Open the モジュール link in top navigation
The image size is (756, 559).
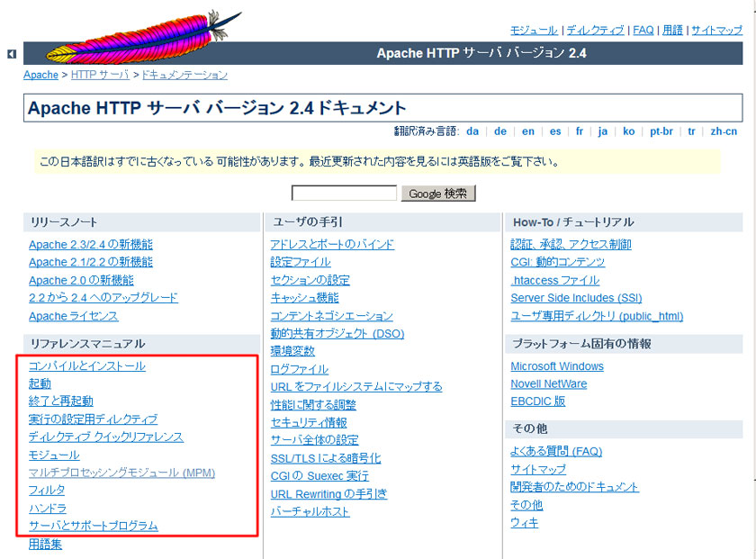[534, 31]
